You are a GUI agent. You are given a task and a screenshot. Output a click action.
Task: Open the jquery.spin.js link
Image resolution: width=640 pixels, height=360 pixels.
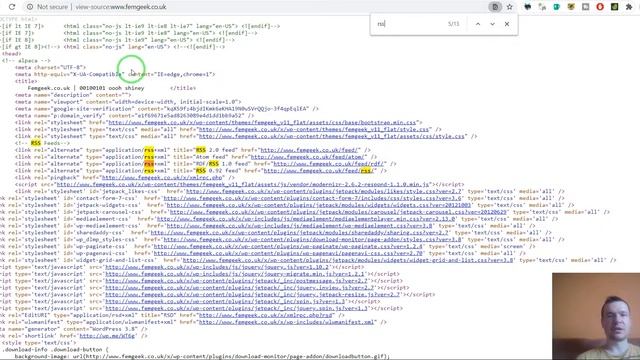(x=237, y=308)
